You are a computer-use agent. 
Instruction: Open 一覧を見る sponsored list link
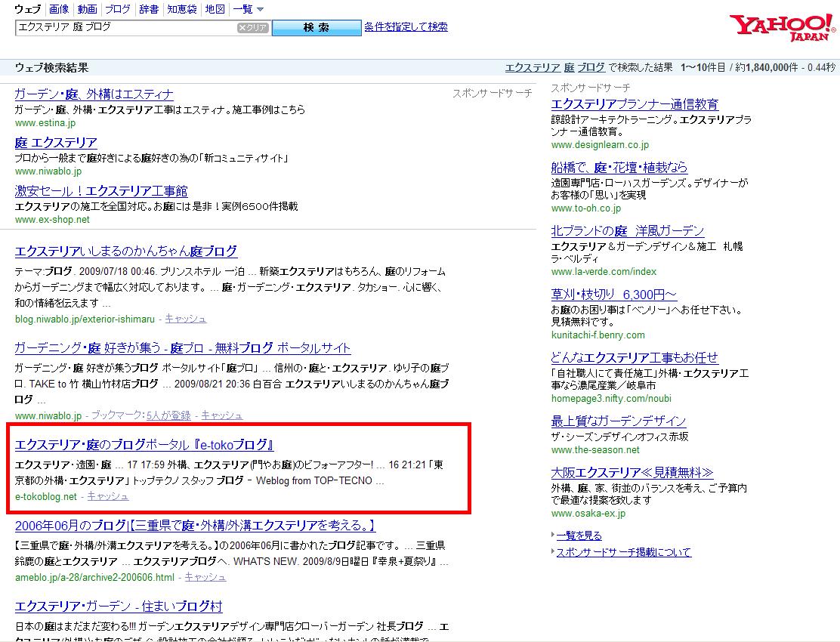click(x=579, y=536)
